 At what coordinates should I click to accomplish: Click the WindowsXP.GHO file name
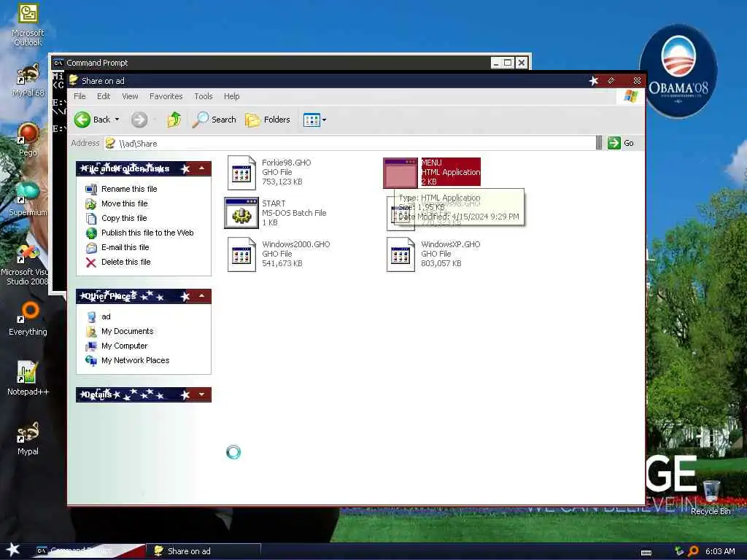pyautogui.click(x=451, y=244)
